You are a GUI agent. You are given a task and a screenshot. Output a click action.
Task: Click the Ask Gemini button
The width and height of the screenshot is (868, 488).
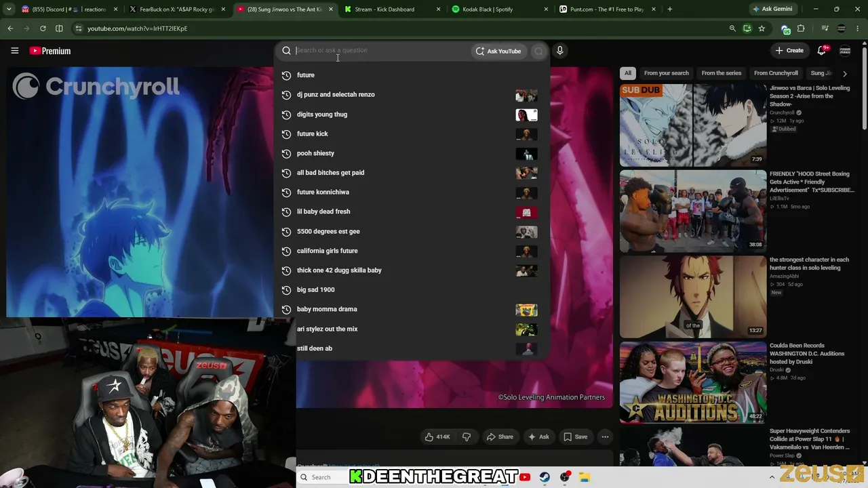pyautogui.click(x=772, y=9)
